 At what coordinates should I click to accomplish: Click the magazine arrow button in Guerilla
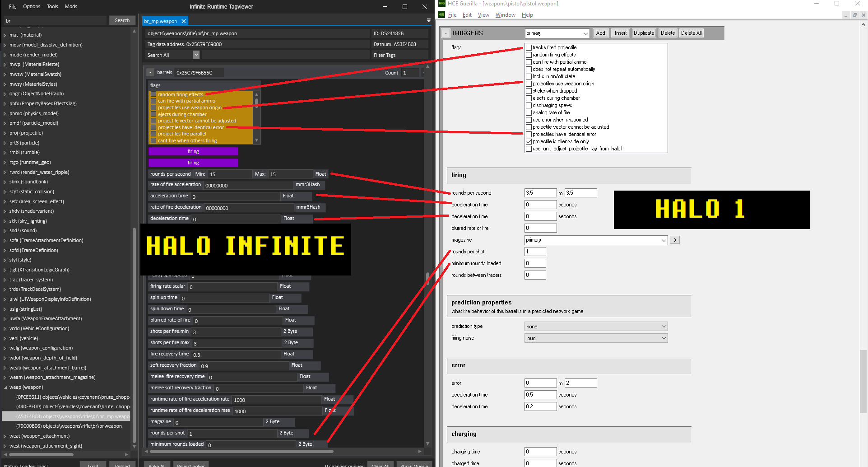pos(674,240)
